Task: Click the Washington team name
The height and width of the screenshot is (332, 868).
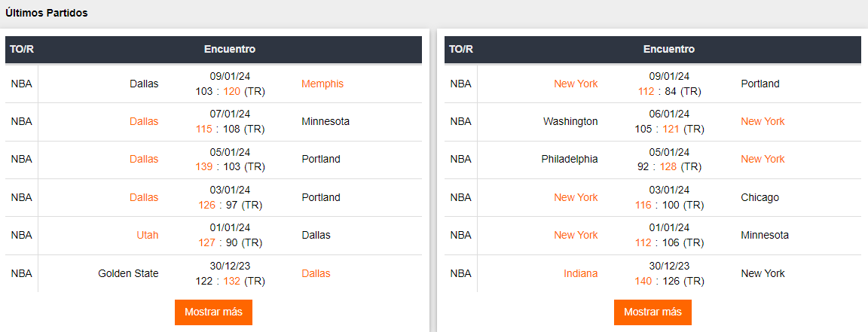Action: coord(570,121)
